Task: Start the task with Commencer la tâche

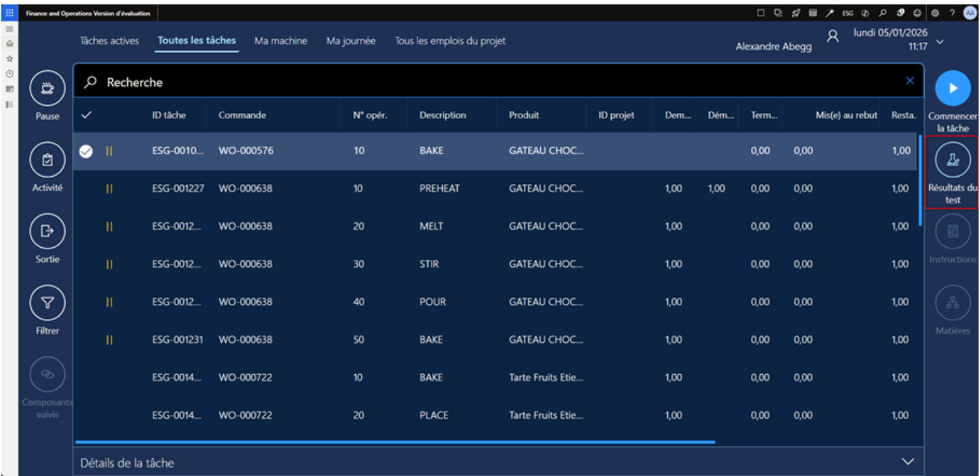Action: (952, 88)
